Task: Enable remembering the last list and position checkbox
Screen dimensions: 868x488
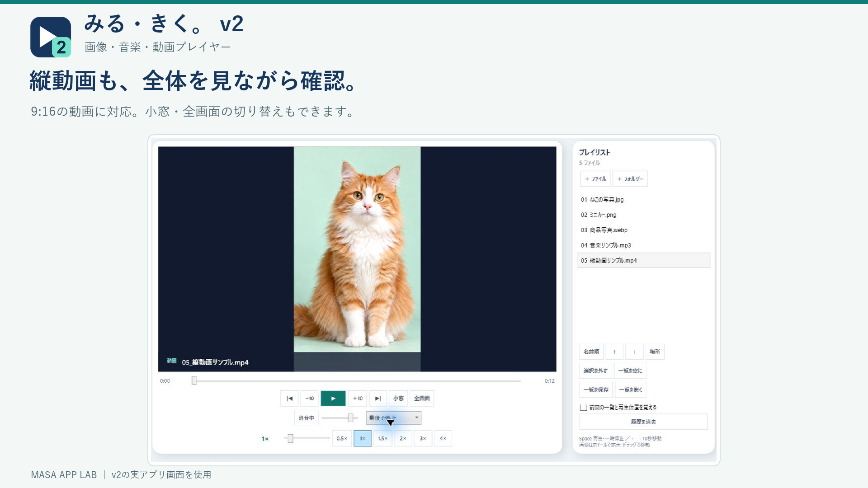Action: coord(584,408)
